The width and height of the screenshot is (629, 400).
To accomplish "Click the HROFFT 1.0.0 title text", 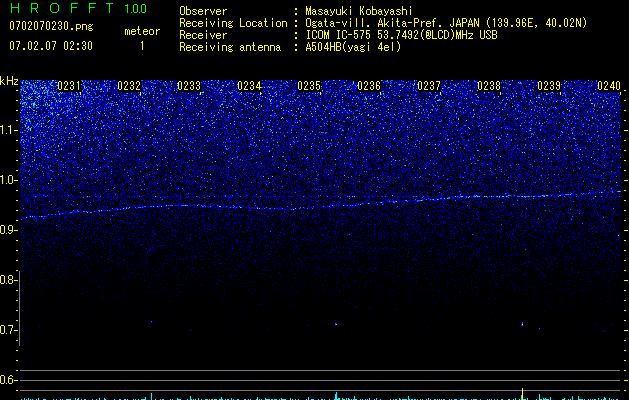I will click(78, 8).
